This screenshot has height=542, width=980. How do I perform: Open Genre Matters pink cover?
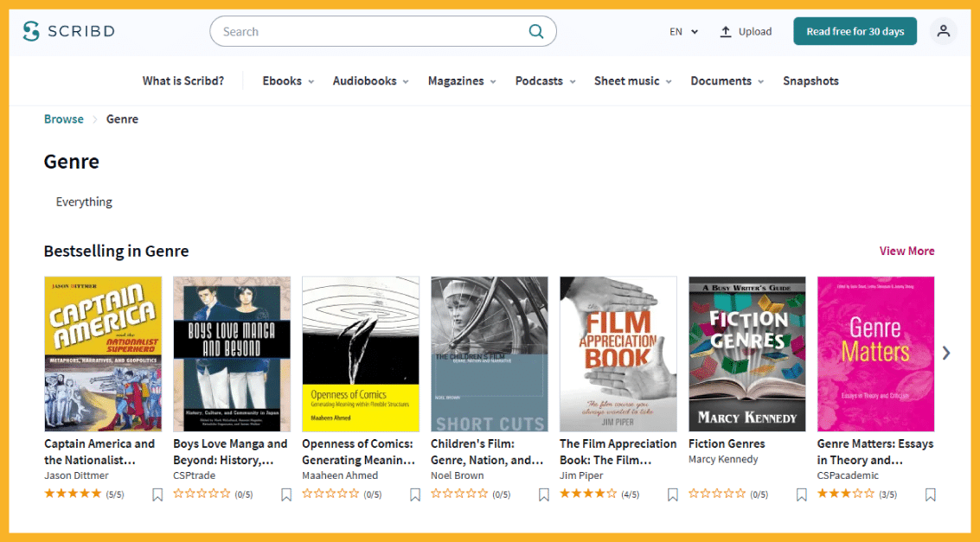875,354
